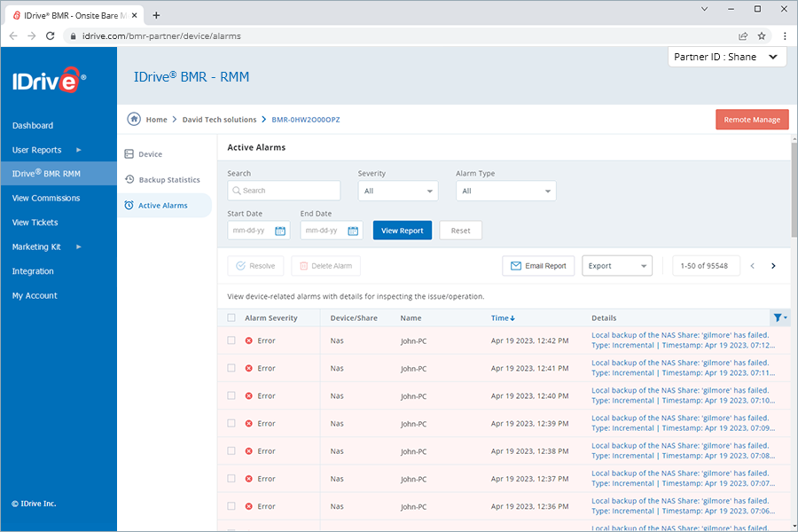Open My Account in the sidebar
The image size is (798, 532).
(35, 296)
